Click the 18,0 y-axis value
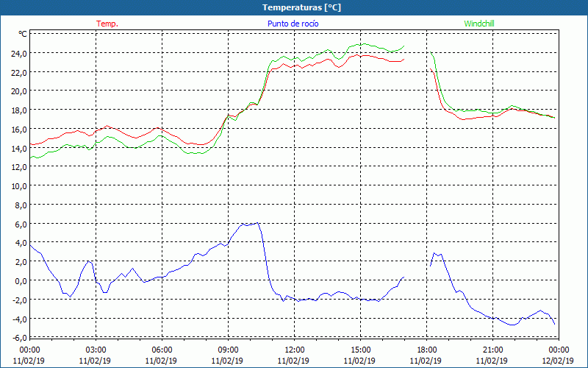Image resolution: width=588 pixels, height=368 pixels. coord(19,110)
